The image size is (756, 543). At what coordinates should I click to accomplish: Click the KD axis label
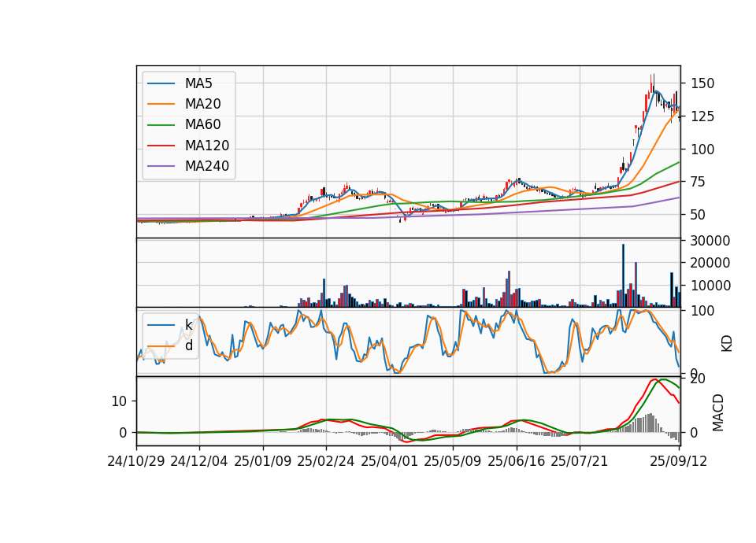[727, 342]
